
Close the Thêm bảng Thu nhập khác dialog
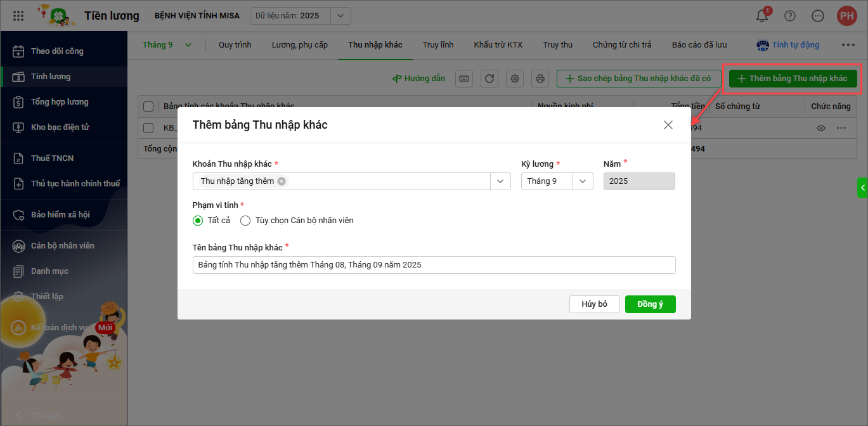[x=668, y=125]
